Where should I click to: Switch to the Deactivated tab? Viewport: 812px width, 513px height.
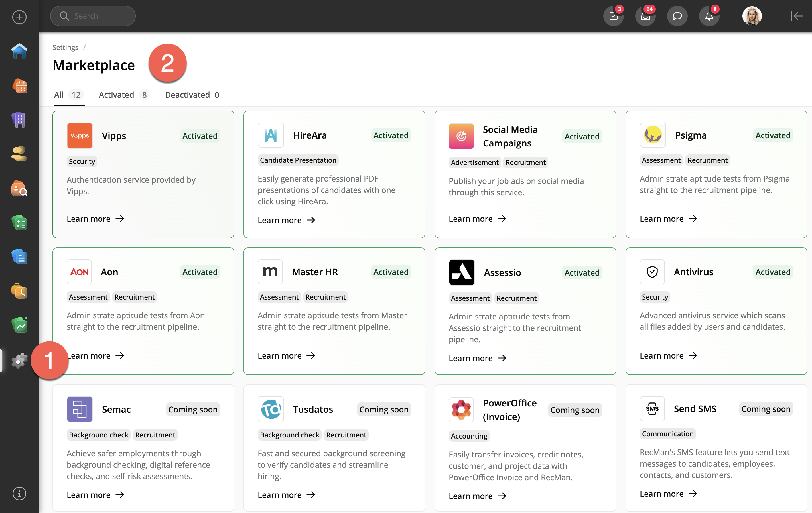[x=192, y=95]
